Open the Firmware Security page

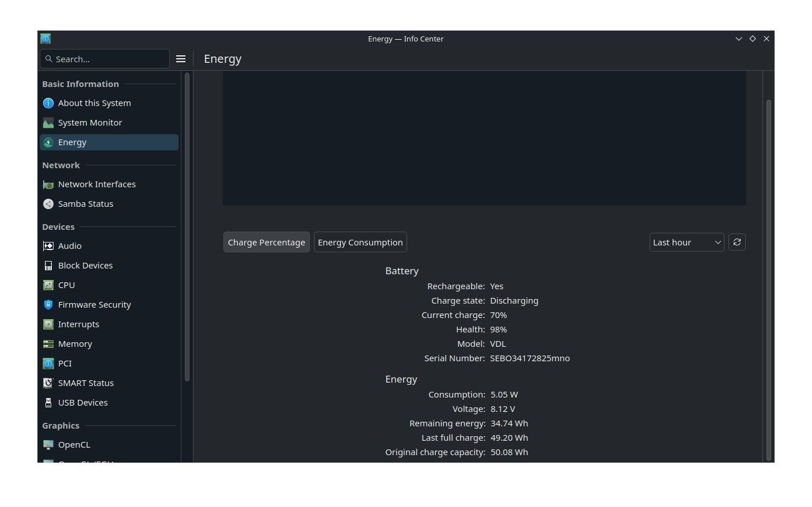[x=109, y=305]
